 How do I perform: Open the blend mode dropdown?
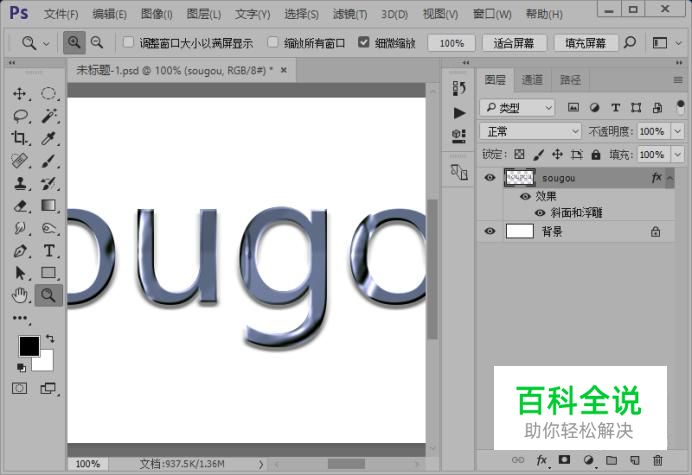[x=530, y=131]
